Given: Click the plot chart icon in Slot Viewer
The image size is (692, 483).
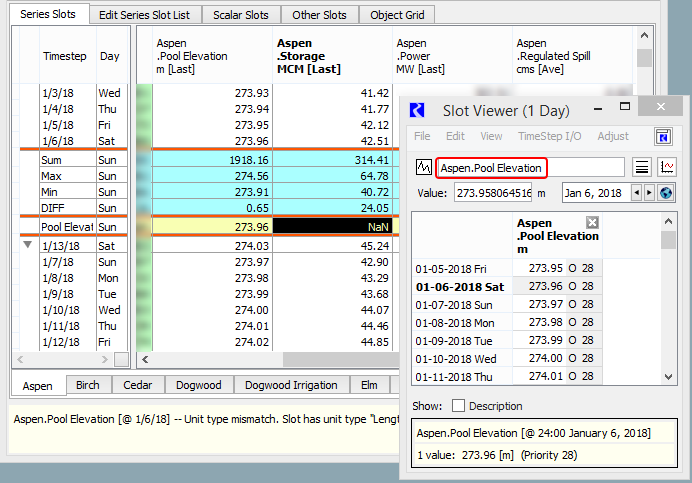Looking at the screenshot, I should pyautogui.click(x=667, y=167).
